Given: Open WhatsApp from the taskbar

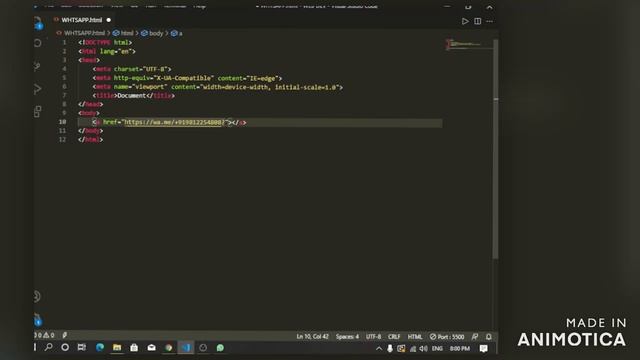Looking at the screenshot, I should pyautogui.click(x=220, y=348).
